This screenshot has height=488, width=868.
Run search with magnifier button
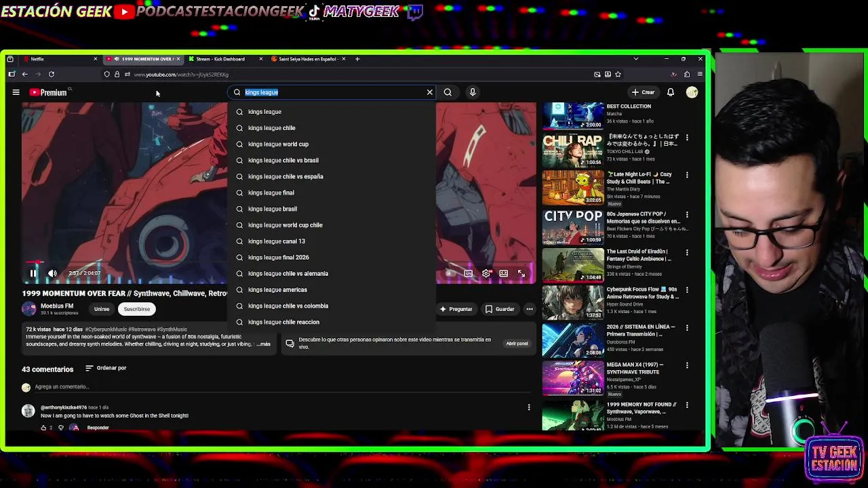click(448, 92)
